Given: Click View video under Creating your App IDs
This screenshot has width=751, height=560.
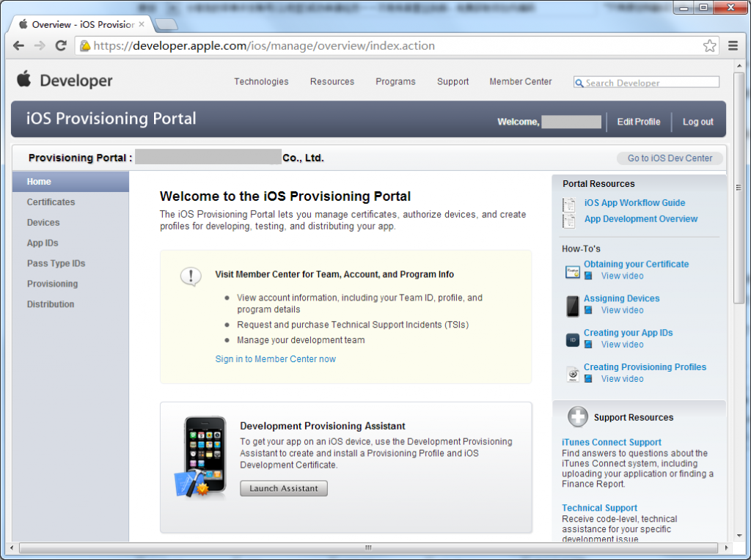Looking at the screenshot, I should pos(622,345).
